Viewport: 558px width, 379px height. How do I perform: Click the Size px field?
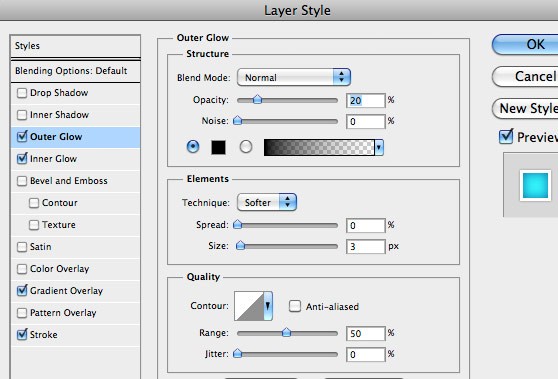pyautogui.click(x=365, y=247)
